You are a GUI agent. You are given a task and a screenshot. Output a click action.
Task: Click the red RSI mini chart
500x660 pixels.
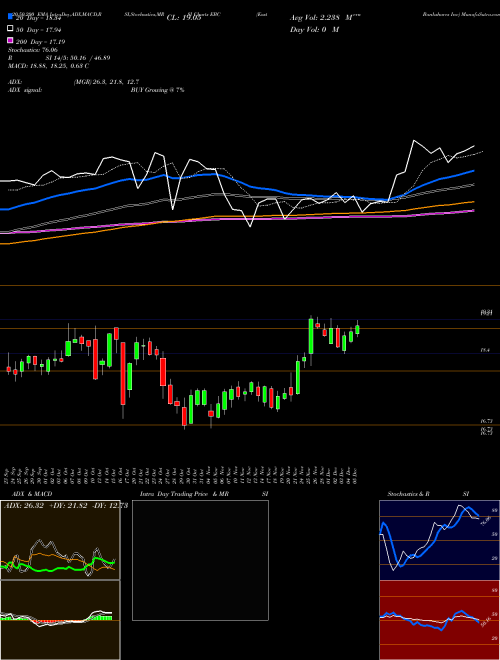[x=439, y=620]
